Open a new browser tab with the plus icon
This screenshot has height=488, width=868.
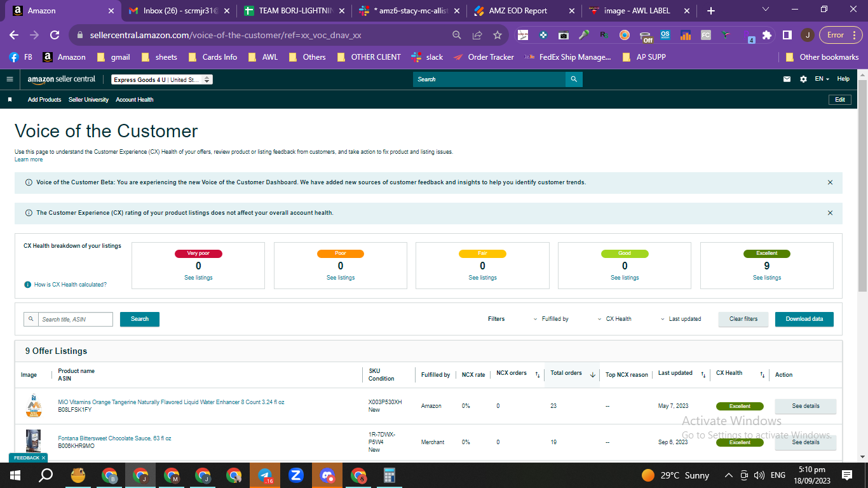(x=710, y=11)
